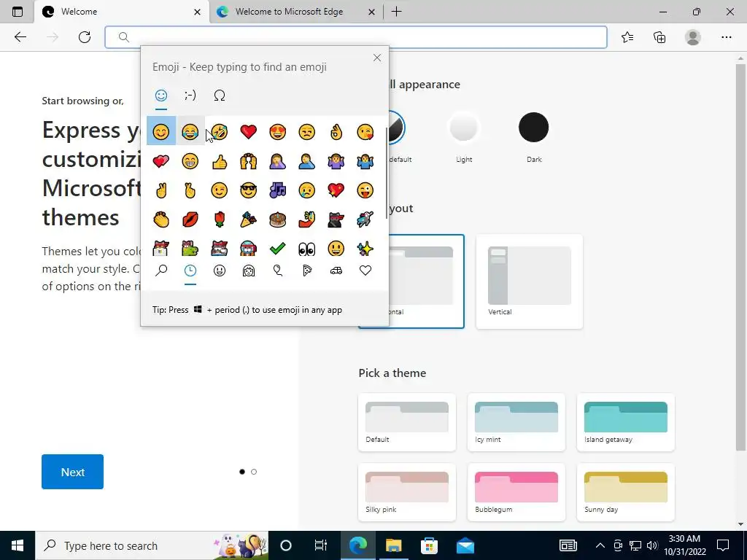Go to second page indicator dot
Viewport: 747px width, 560px height.
tap(254, 472)
